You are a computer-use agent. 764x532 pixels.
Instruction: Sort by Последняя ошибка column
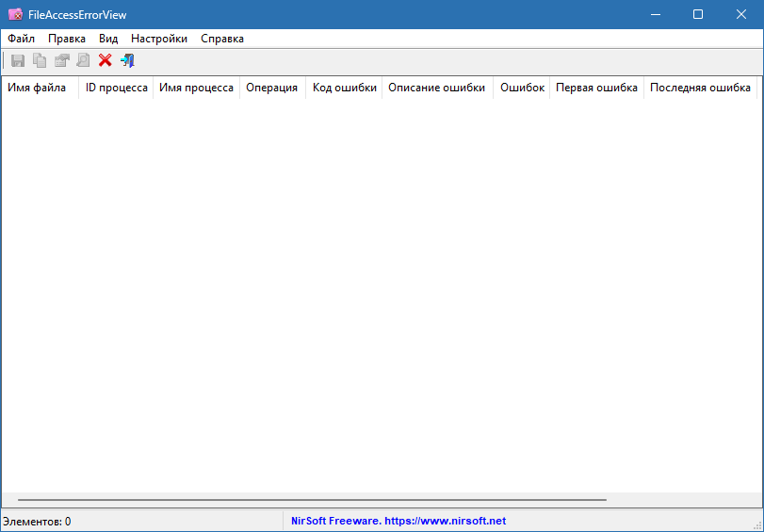pyautogui.click(x=699, y=88)
